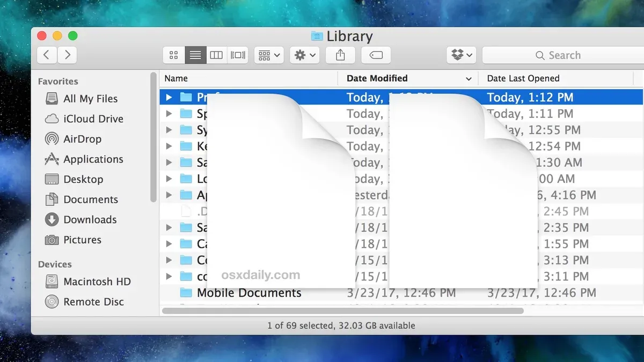Expand the folder opened at 12:54 PM
This screenshot has width=644, height=362.
coord(169,146)
